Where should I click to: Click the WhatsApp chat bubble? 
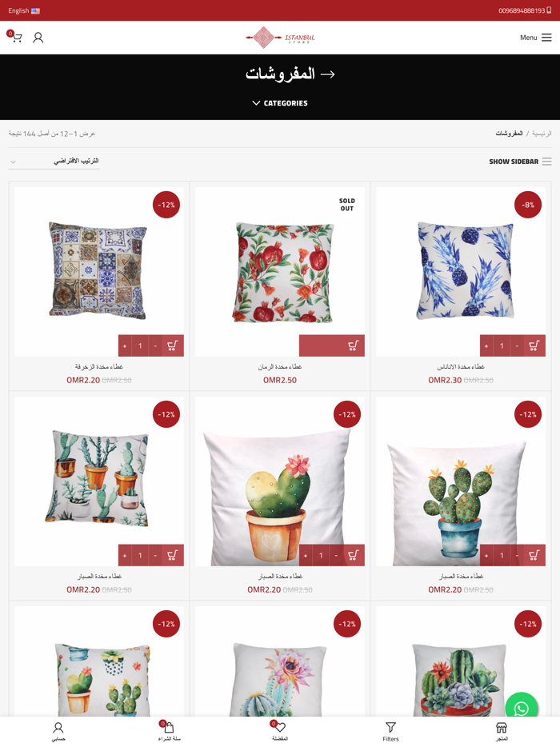click(x=522, y=709)
